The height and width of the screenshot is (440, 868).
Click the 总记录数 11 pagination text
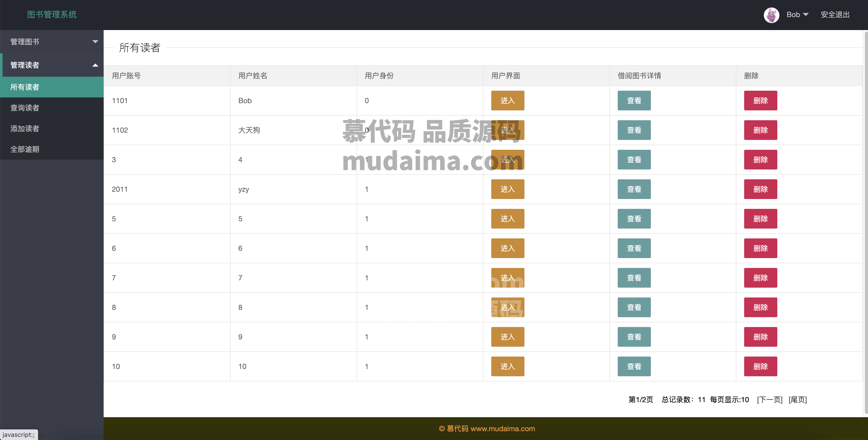click(683, 400)
